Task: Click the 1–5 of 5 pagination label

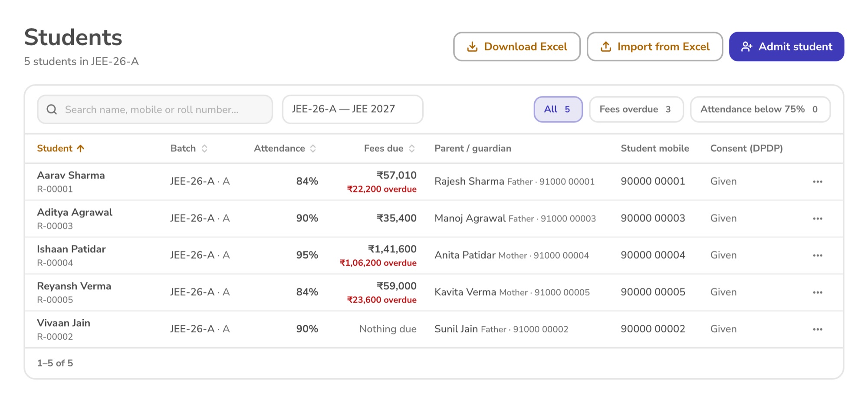Action: [x=55, y=363]
